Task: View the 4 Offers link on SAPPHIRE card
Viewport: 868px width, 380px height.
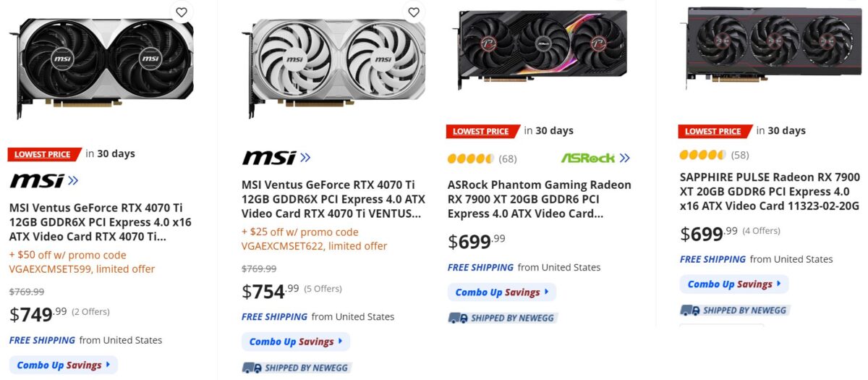Action: pos(762,231)
